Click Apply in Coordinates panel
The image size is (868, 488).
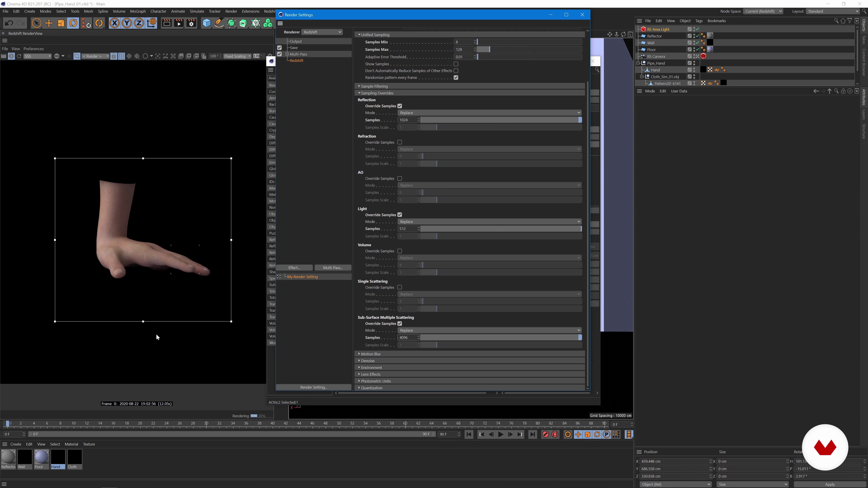coord(830,485)
